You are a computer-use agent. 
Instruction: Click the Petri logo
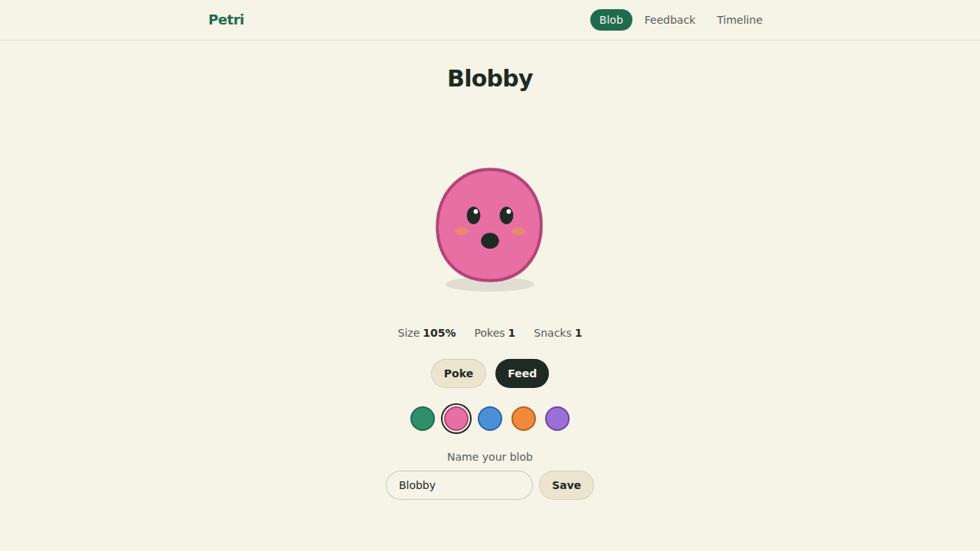226,20
